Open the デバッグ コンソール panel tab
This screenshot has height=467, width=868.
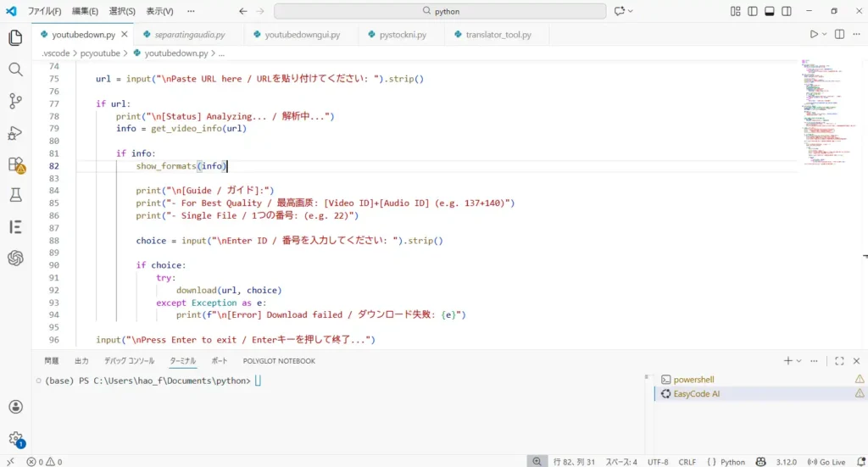click(x=130, y=361)
